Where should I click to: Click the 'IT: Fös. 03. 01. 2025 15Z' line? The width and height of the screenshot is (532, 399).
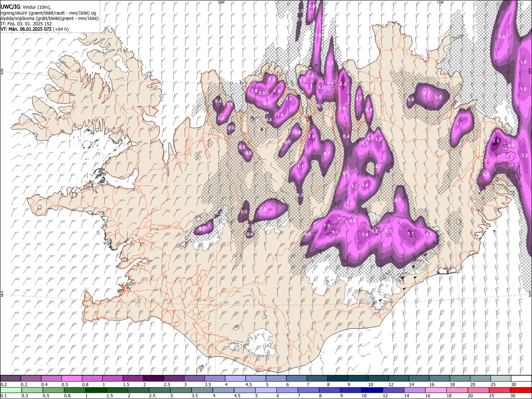point(26,24)
